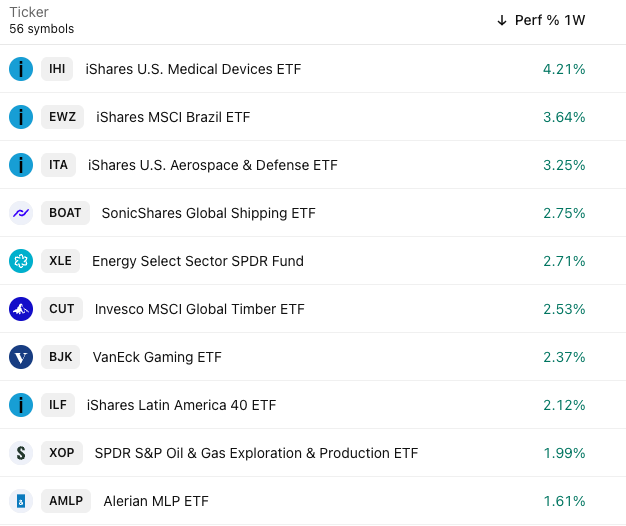Open iShares U.S. Medical Devices ETF
This screenshot has height=526, width=626.
point(193,69)
